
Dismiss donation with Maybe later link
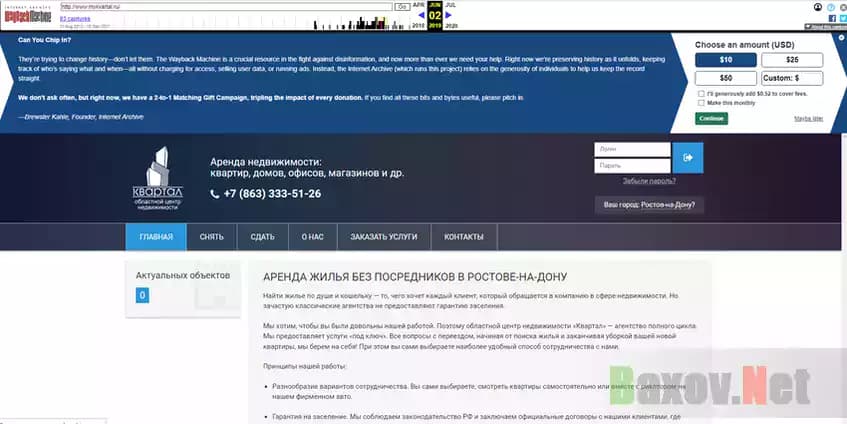click(809, 118)
